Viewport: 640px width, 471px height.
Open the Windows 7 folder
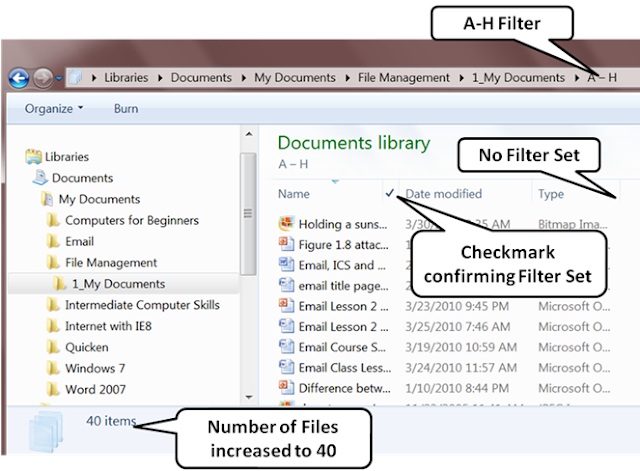tap(95, 369)
